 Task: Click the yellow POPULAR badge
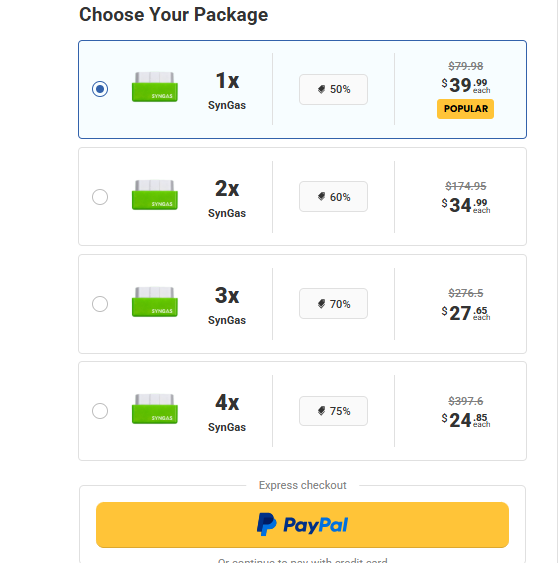[x=465, y=109]
